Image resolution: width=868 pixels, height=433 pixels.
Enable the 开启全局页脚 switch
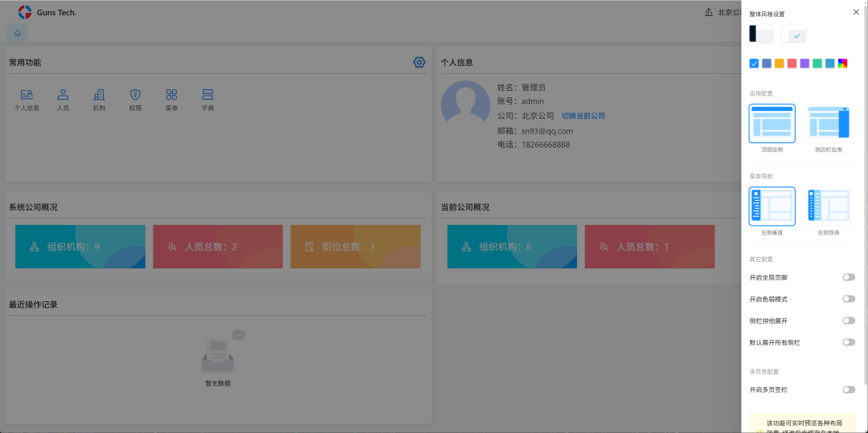click(x=848, y=277)
